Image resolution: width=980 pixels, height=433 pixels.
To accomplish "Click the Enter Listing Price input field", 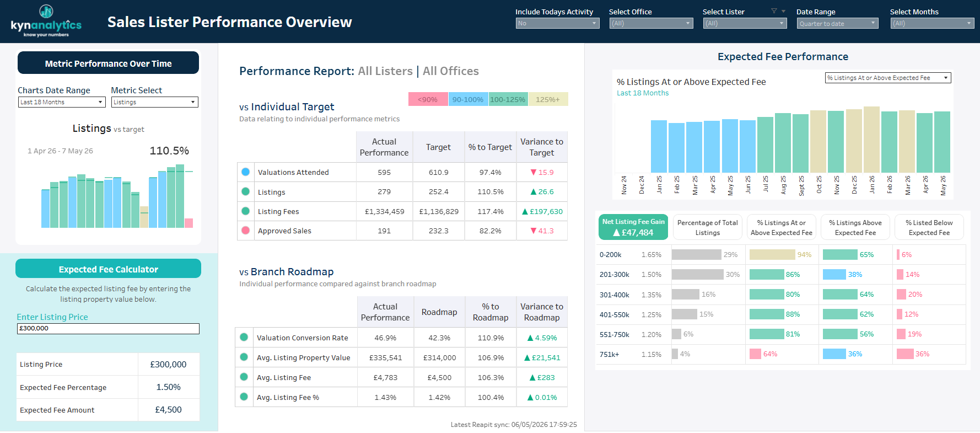I will coord(108,328).
